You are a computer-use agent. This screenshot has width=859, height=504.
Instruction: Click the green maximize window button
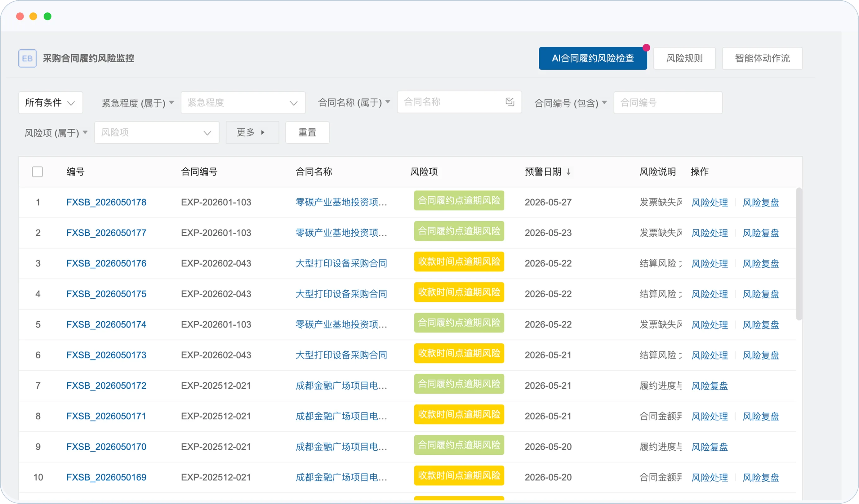(47, 16)
